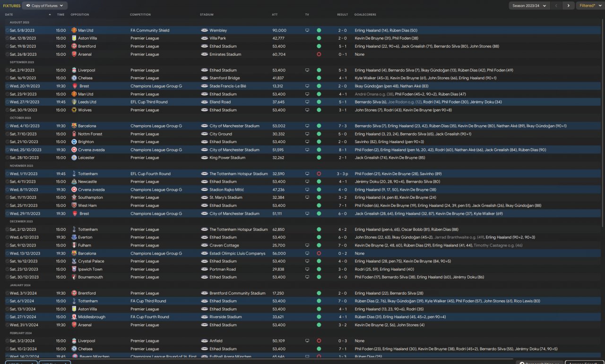
Task: Open the 7 - 3 result against Barcelona
Action: (x=342, y=126)
